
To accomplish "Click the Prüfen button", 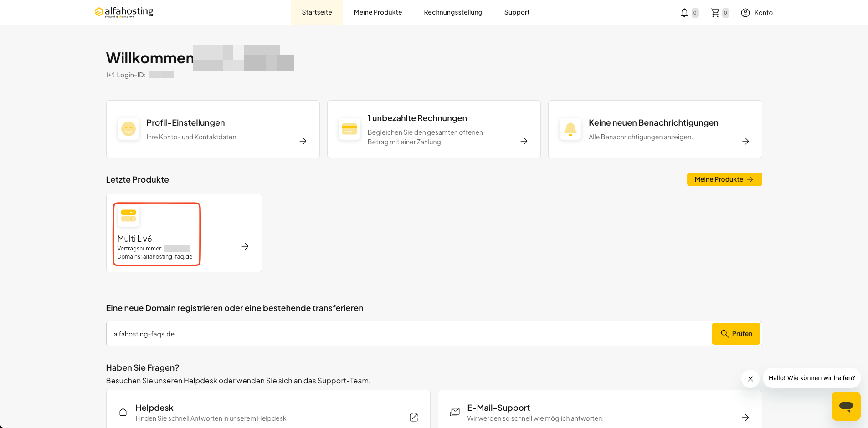I will click(x=736, y=334).
